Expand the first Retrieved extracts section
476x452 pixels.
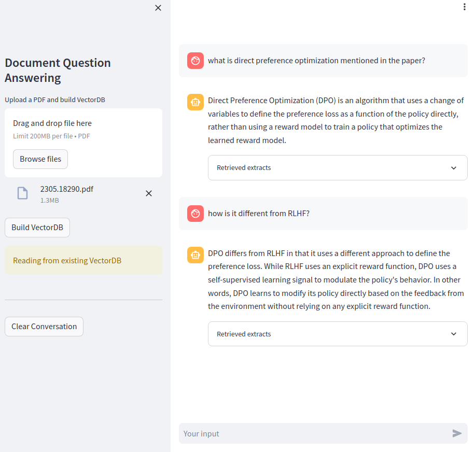244,168
